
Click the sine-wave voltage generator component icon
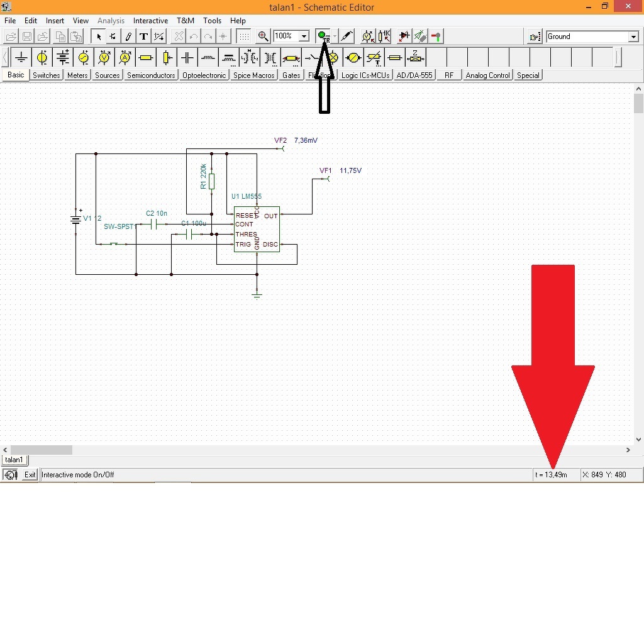pyautogui.click(x=84, y=57)
